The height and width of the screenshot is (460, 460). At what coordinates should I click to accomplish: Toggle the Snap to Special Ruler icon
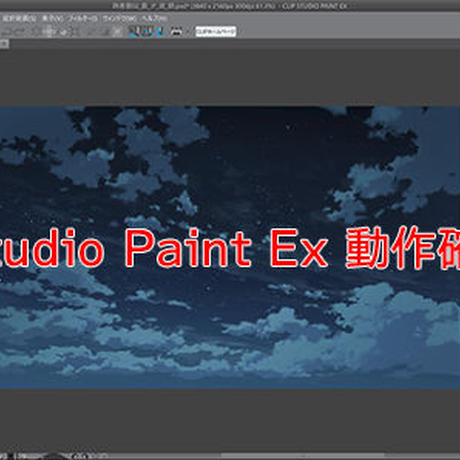(148, 32)
